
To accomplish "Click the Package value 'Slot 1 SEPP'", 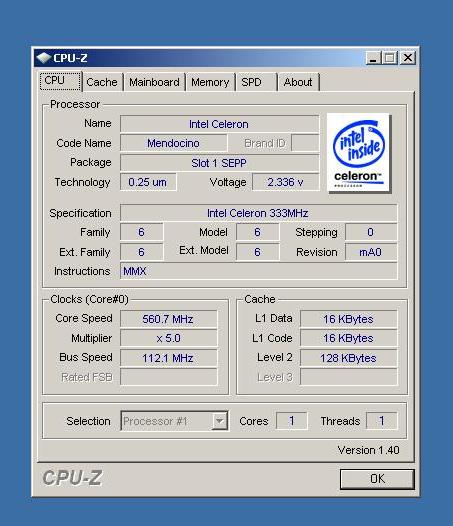I will click(219, 163).
